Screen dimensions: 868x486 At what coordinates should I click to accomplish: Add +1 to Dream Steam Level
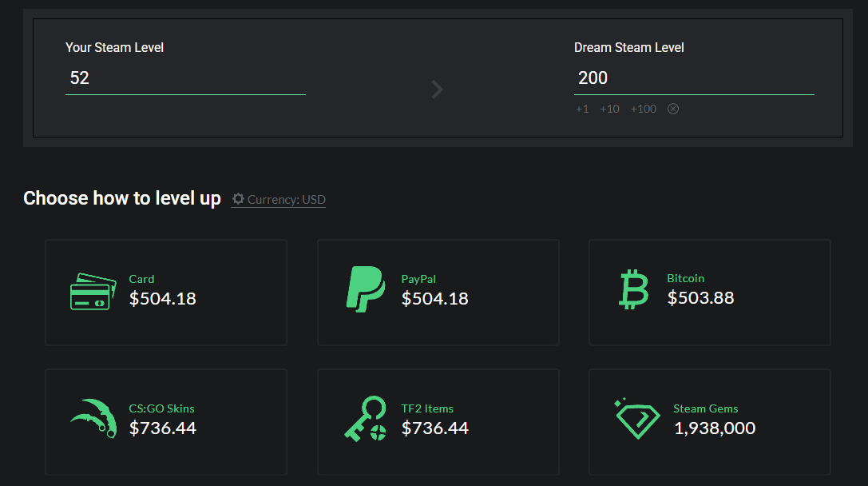click(582, 109)
